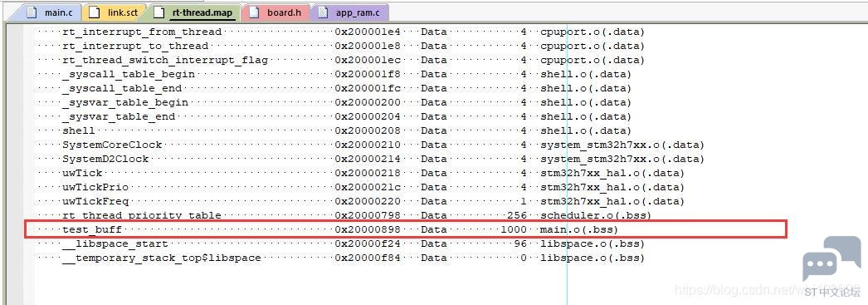The height and width of the screenshot is (305, 868).
Task: Click address 0x200001e8
Action: tap(368, 46)
